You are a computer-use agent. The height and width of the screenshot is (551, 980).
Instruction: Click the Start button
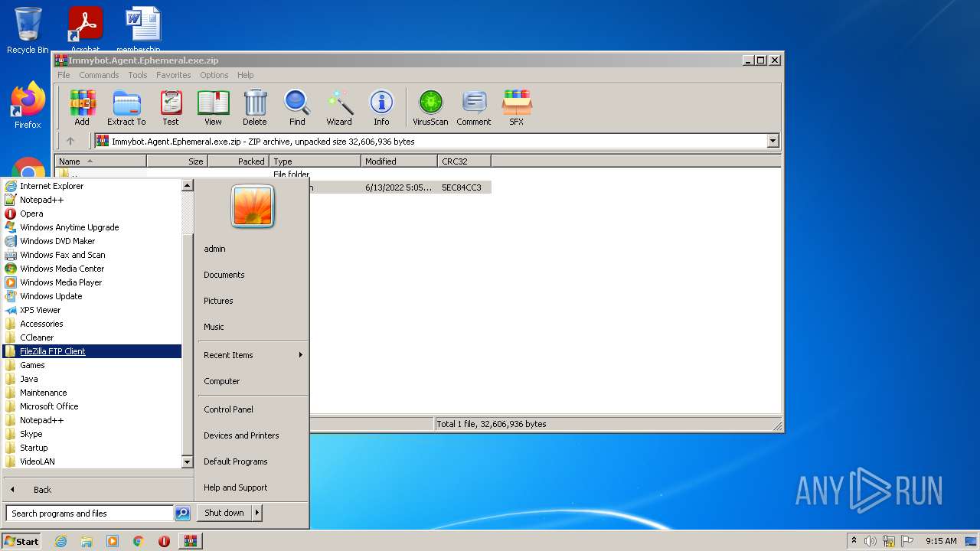21,541
